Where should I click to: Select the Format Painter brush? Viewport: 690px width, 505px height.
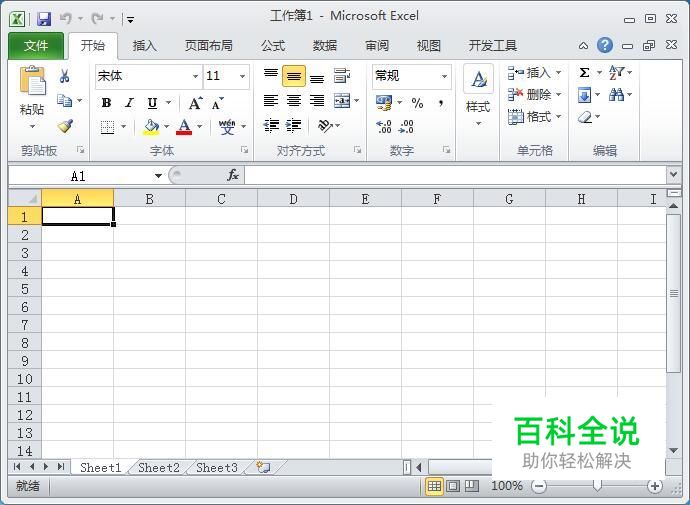pyautogui.click(x=65, y=126)
